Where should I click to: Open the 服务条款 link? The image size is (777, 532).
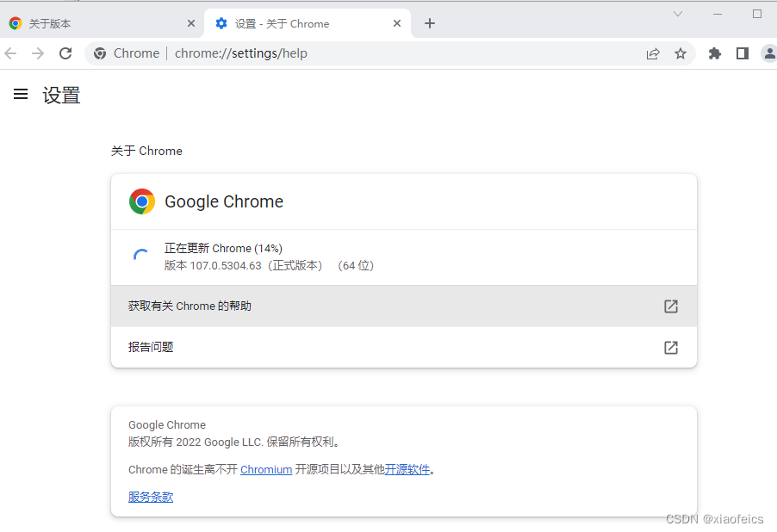click(151, 497)
